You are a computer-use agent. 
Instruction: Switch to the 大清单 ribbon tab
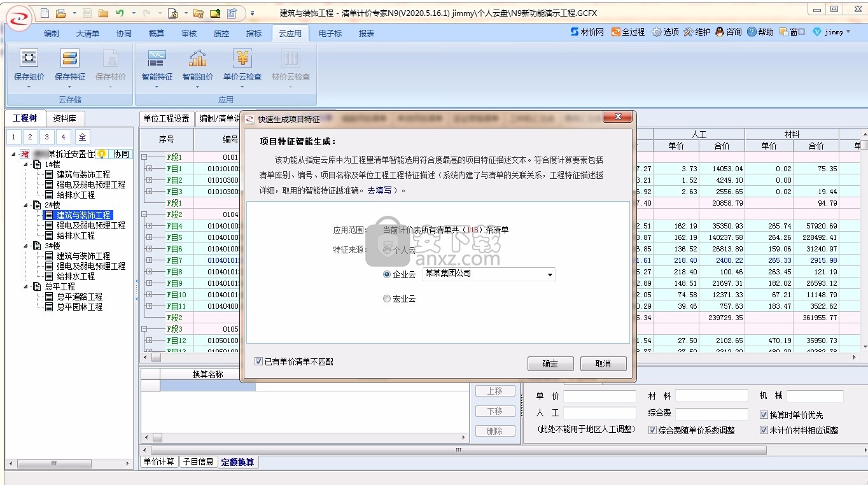point(88,34)
